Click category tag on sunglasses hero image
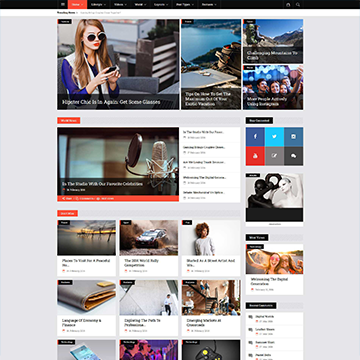Screen dimensions: 360x360 [x=65, y=22]
